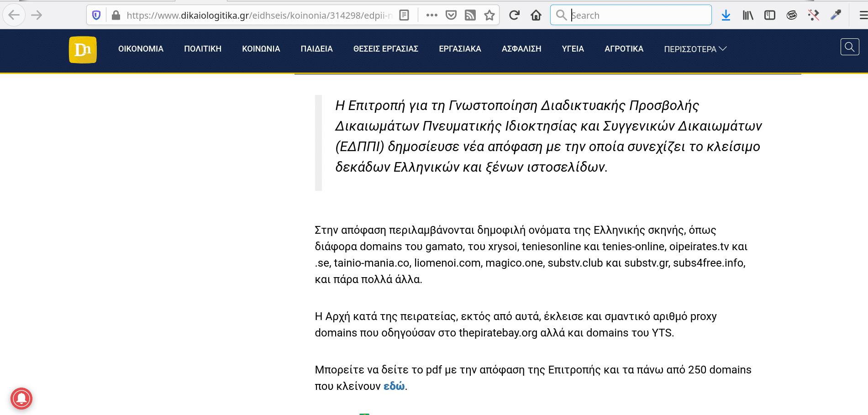Click the εδώ PDF link
Viewport: 868px width, 415px height.
pos(394,386)
